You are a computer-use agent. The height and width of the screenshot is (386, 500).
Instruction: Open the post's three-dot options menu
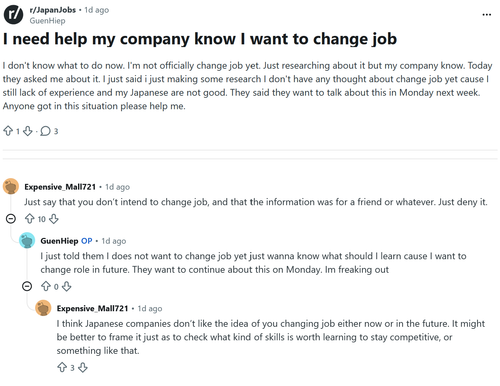click(487, 15)
